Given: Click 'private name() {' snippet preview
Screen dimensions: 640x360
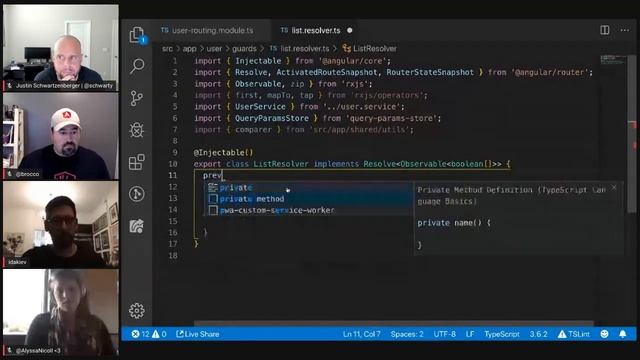Looking at the screenshot, I should click(454, 223).
